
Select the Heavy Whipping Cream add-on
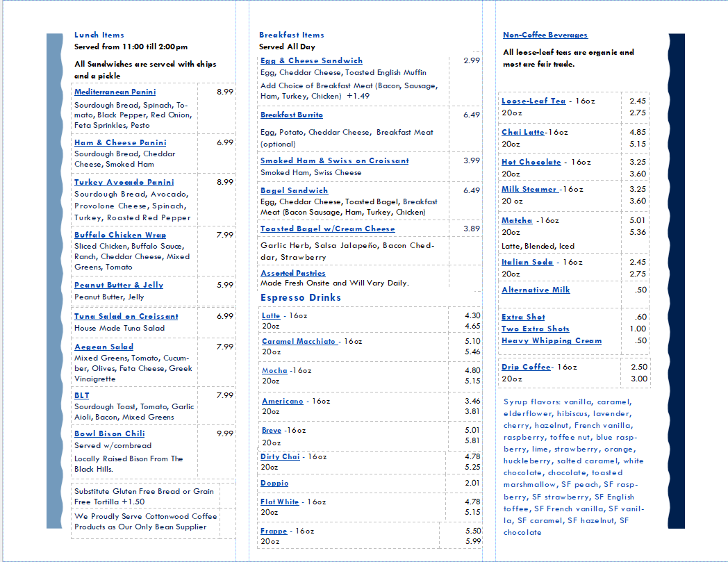(x=552, y=340)
